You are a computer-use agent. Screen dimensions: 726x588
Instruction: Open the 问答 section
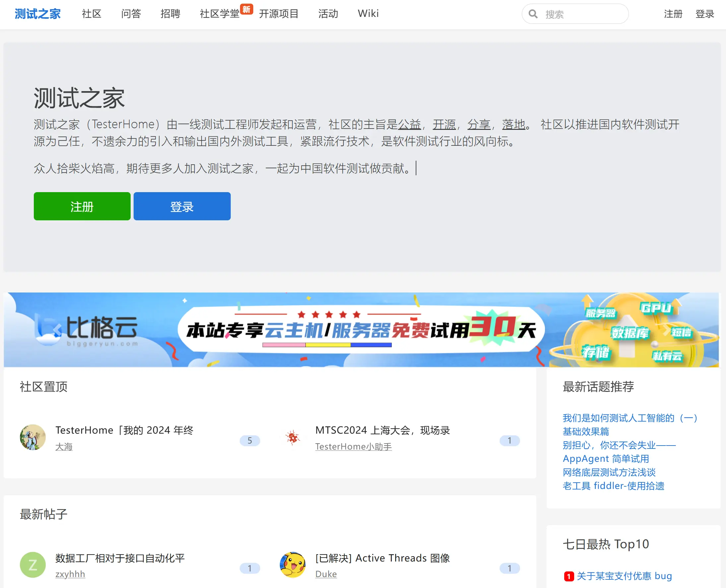pos(131,14)
